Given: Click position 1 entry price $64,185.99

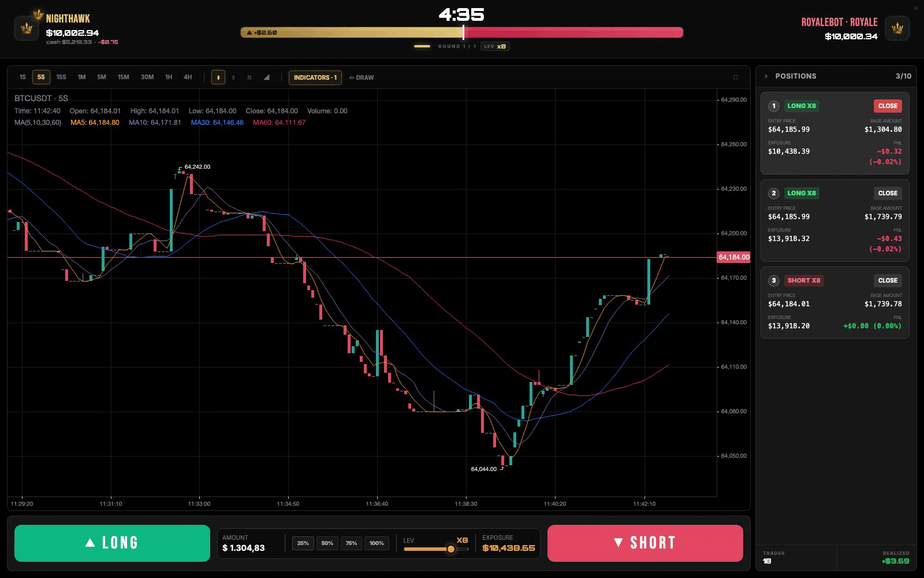Looking at the screenshot, I should (789, 129).
